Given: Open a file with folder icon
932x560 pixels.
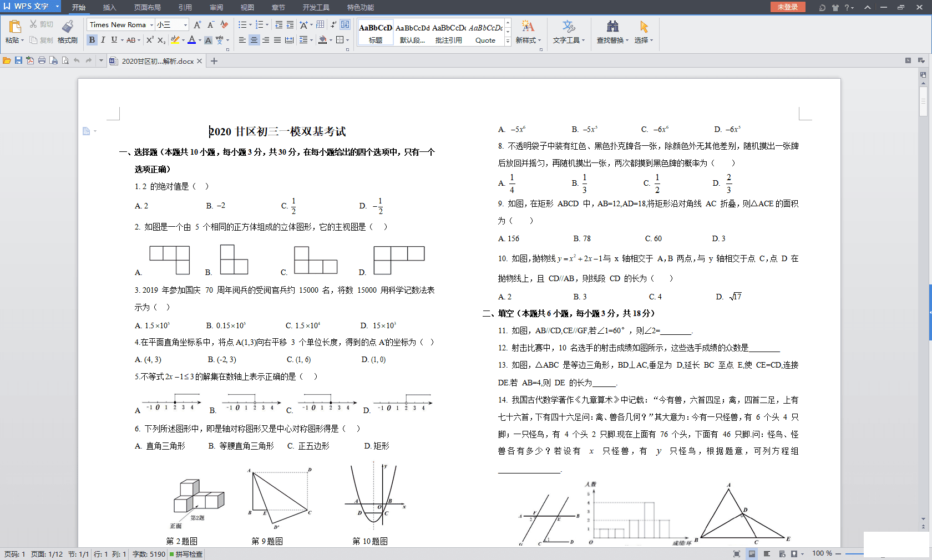Looking at the screenshot, I should 7,60.
